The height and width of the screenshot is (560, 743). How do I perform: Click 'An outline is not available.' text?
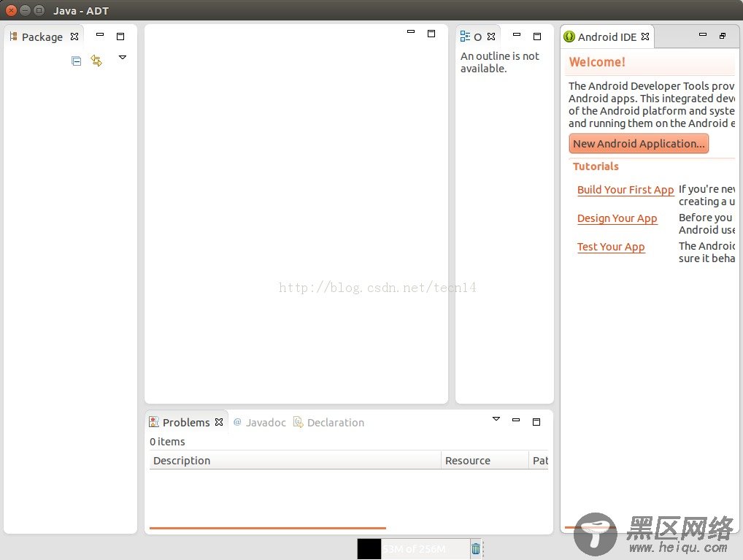tap(500, 62)
